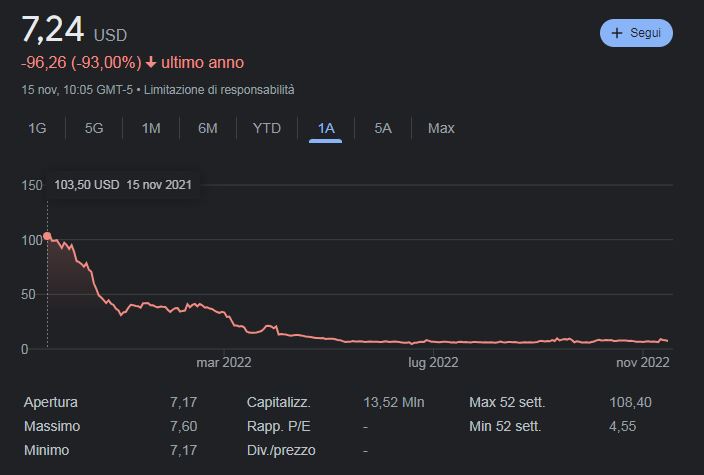Select the 1G time range tab

(x=37, y=128)
